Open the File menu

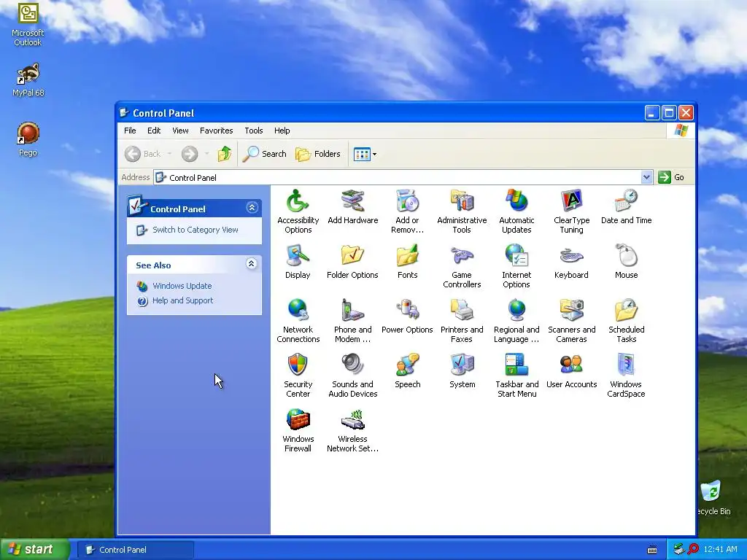[x=130, y=131]
